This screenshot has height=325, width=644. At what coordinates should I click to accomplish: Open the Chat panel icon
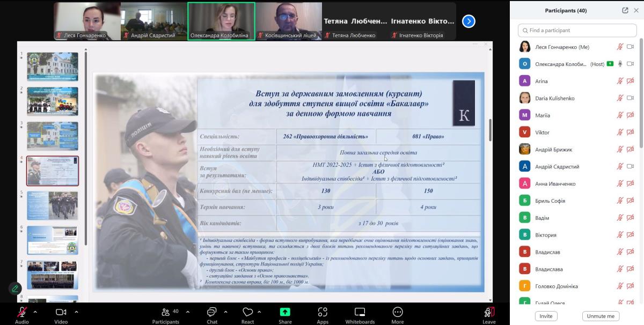click(x=212, y=312)
